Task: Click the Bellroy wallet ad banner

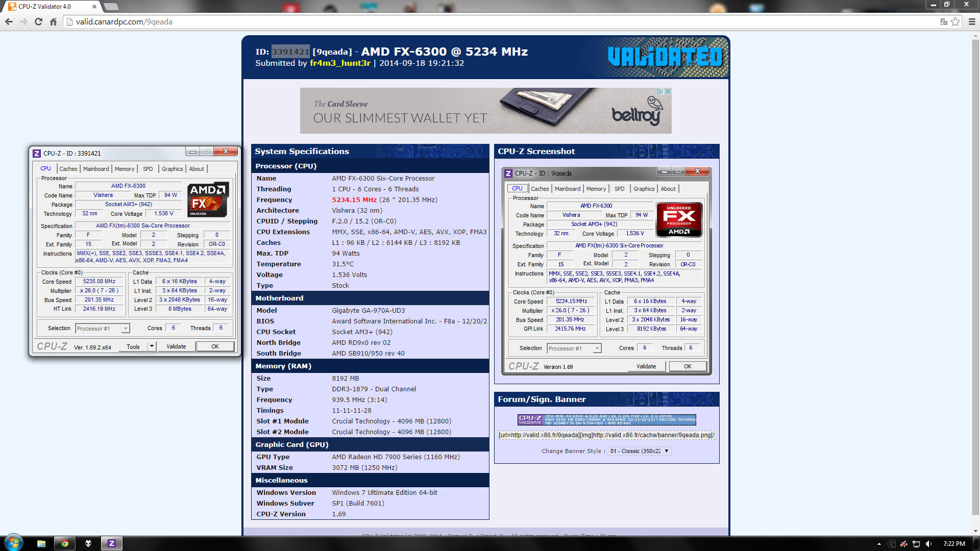Action: pyautogui.click(x=485, y=111)
